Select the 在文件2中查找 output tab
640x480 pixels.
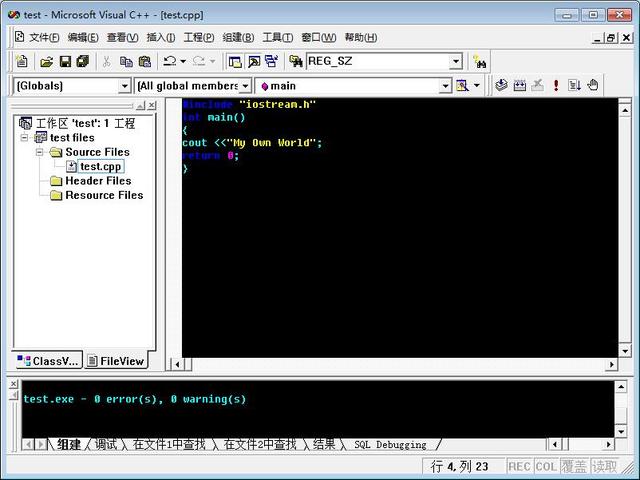click(x=260, y=444)
